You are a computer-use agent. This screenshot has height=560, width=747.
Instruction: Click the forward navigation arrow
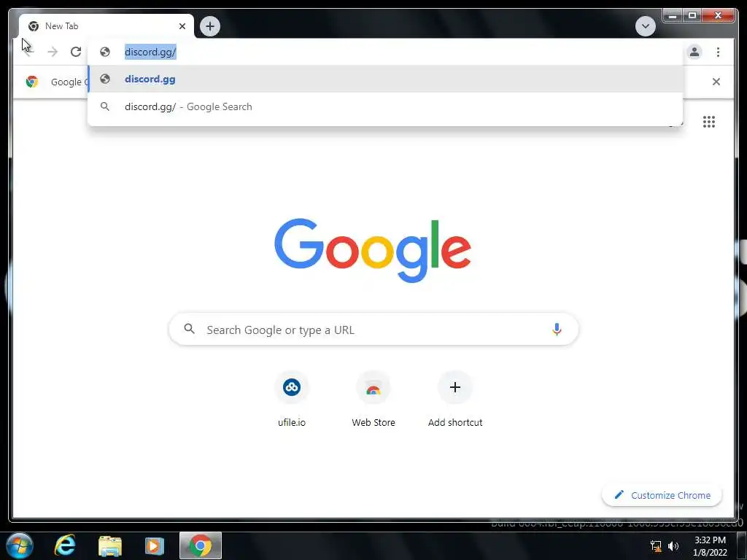coord(53,52)
